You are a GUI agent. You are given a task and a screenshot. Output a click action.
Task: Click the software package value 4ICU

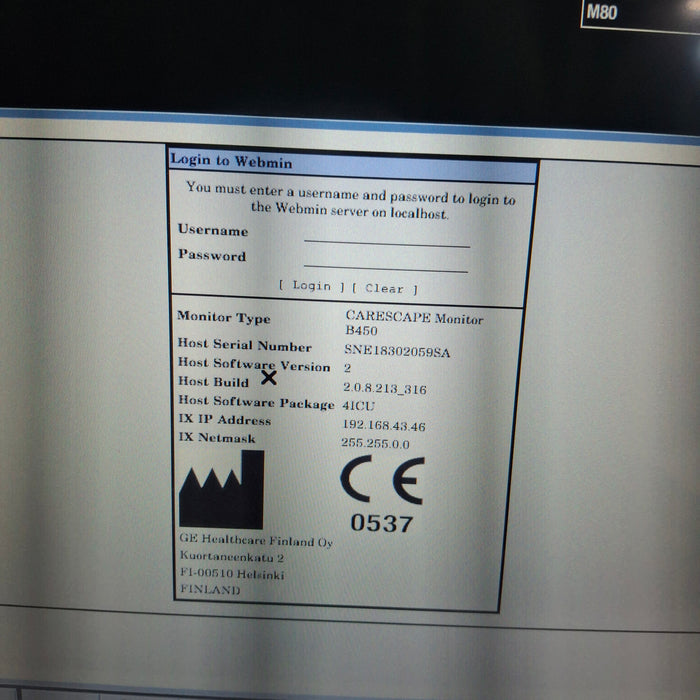click(358, 406)
